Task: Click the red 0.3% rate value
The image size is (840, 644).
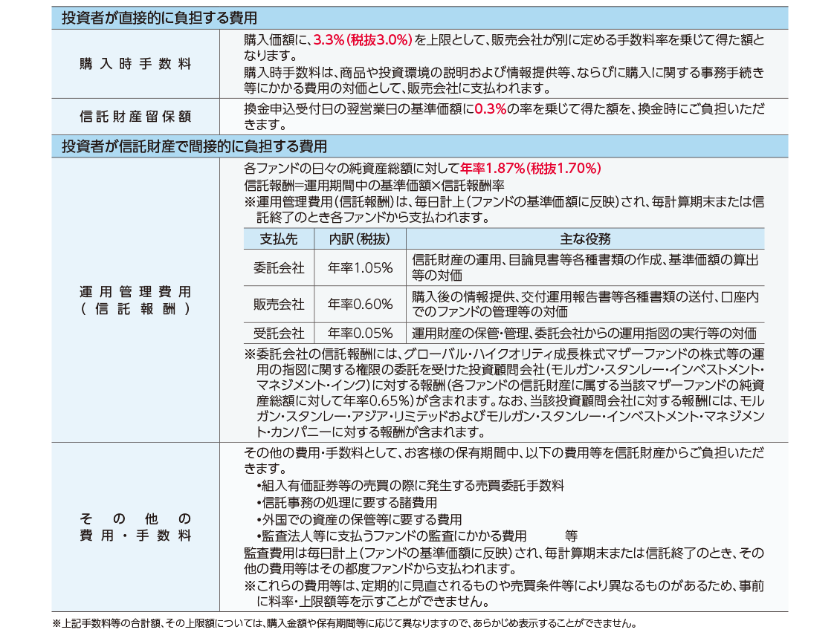Action: (x=490, y=109)
